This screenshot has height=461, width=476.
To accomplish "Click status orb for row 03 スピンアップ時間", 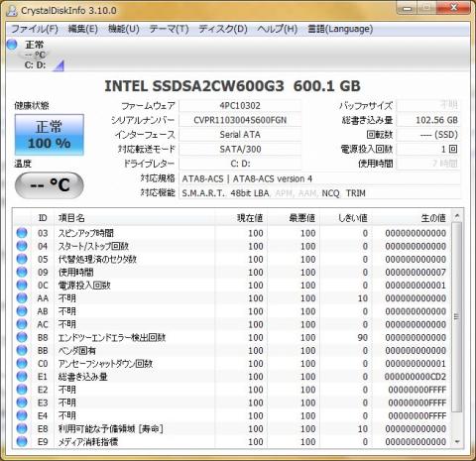I will [x=22, y=233].
